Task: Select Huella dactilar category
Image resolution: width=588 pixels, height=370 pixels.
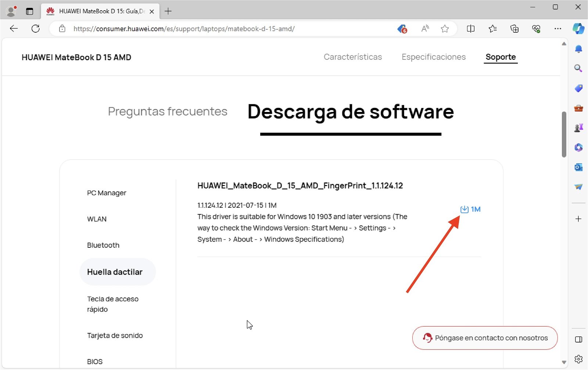Action: click(x=118, y=272)
